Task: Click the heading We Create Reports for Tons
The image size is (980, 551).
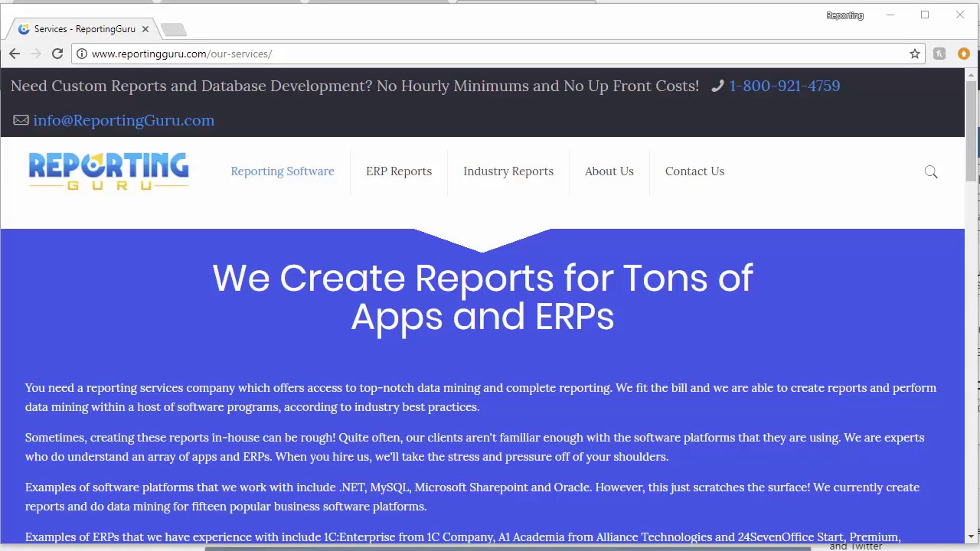Action: pyautogui.click(x=482, y=297)
